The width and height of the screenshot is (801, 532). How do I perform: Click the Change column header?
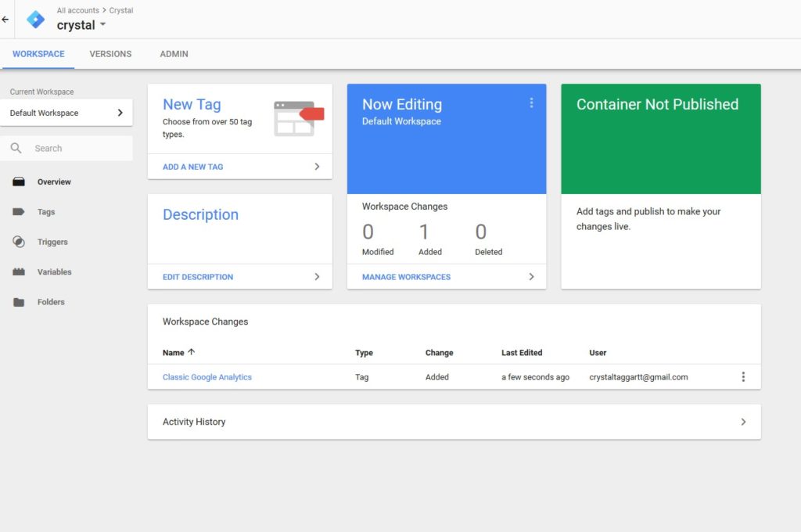point(439,353)
